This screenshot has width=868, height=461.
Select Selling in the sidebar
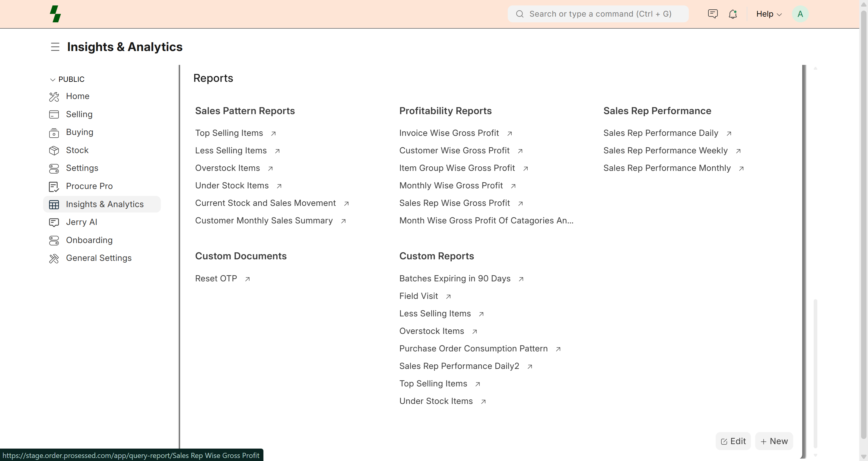[x=79, y=114]
